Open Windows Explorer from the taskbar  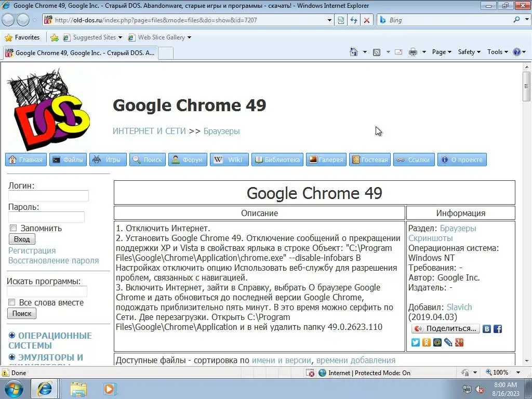(78, 389)
